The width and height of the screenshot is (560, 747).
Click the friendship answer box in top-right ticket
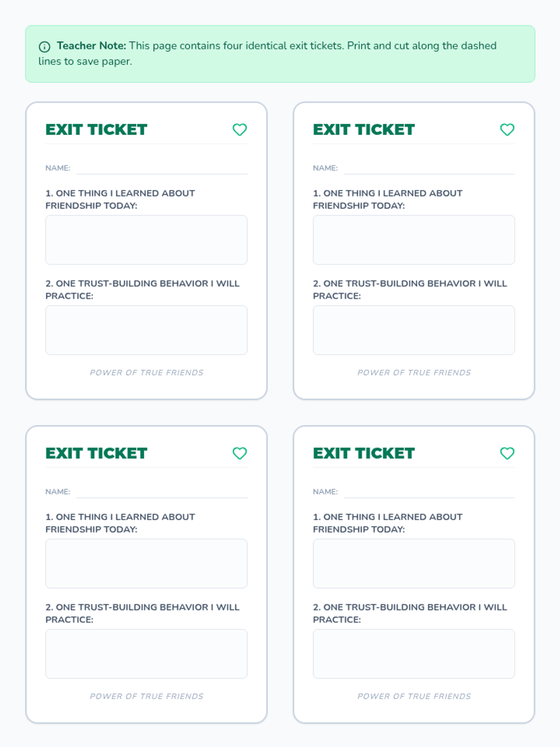(x=413, y=240)
